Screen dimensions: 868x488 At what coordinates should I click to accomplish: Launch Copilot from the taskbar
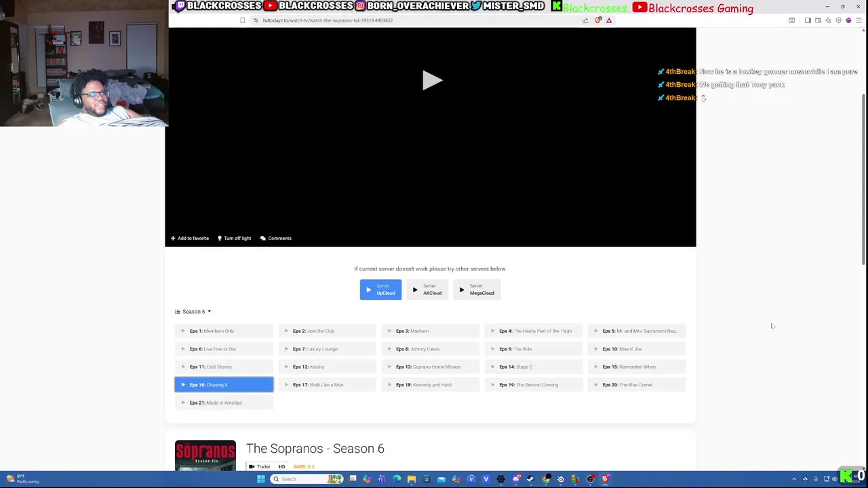(x=367, y=479)
